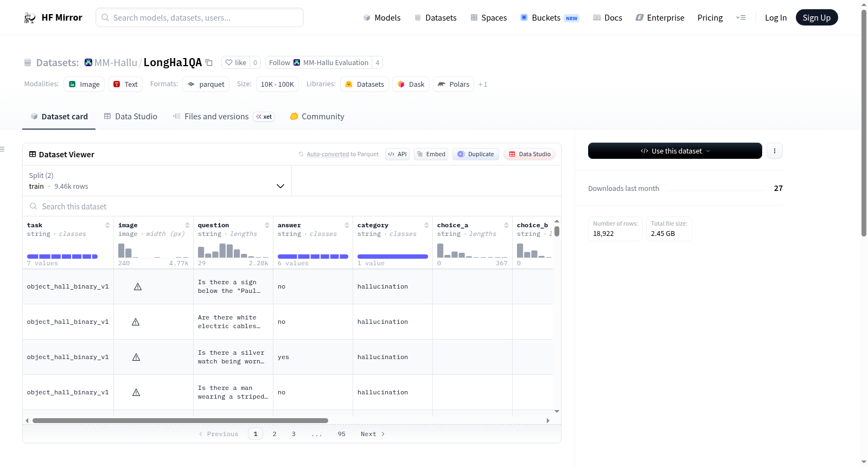Sort by the question column
Screen dimensions: 868x467
pos(267,225)
